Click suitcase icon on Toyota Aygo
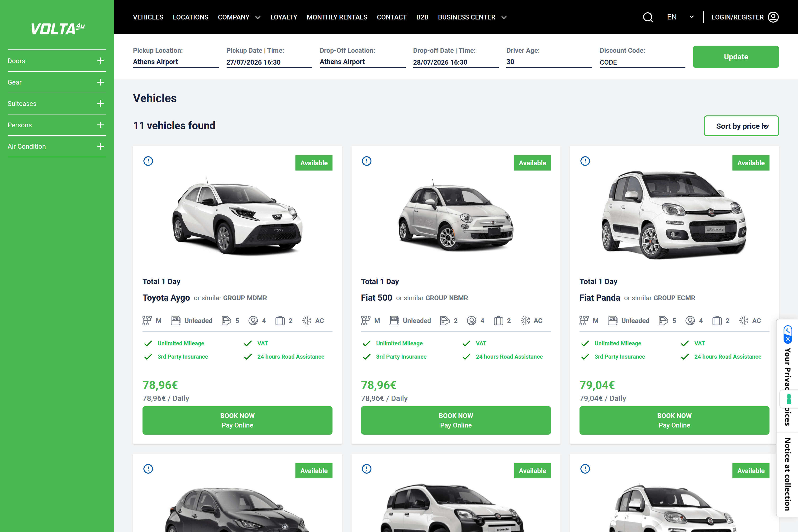 point(280,321)
